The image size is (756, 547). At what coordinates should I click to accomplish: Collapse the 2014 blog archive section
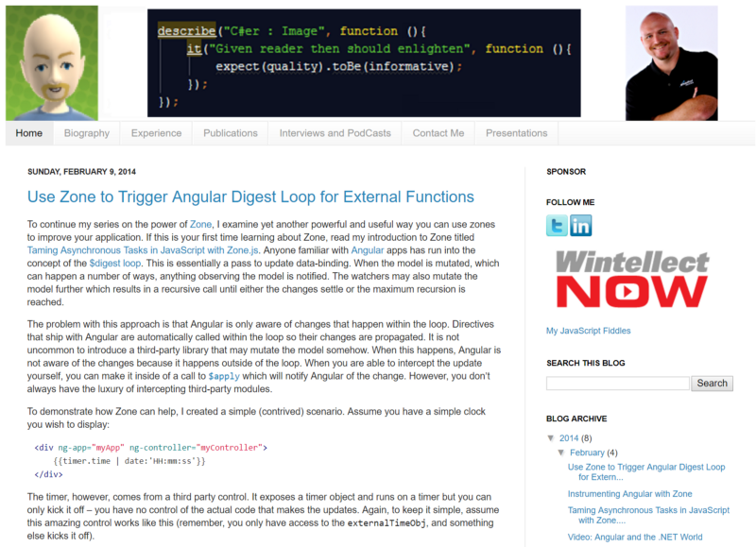tap(552, 436)
